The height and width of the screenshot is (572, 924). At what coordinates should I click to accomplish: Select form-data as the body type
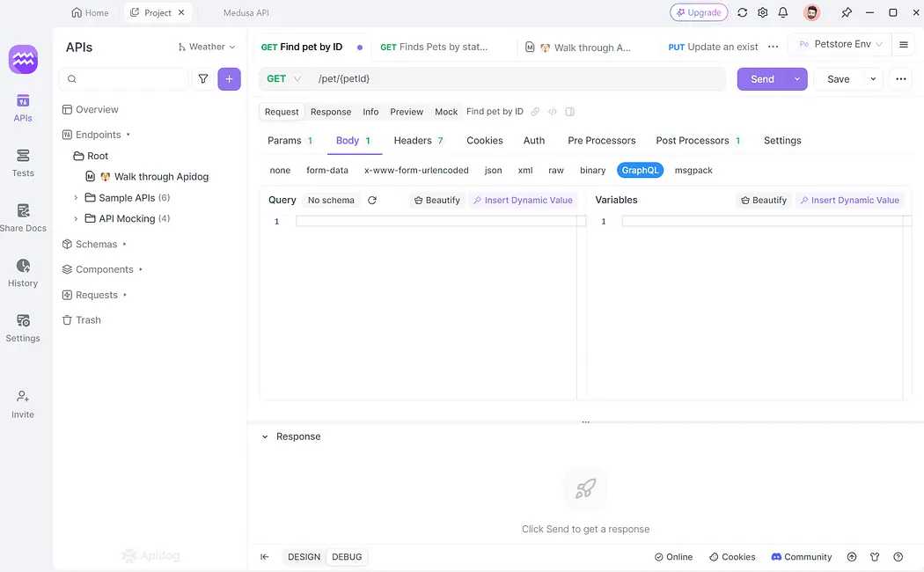327,170
